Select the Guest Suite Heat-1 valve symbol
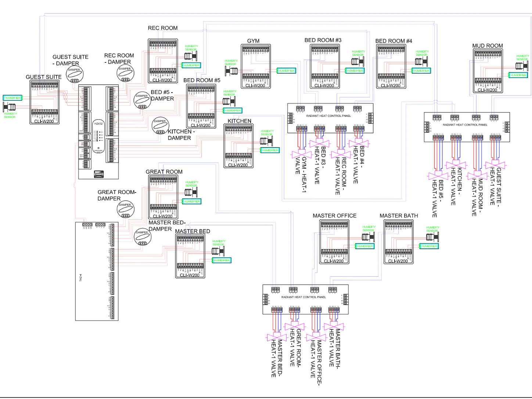 (495, 165)
